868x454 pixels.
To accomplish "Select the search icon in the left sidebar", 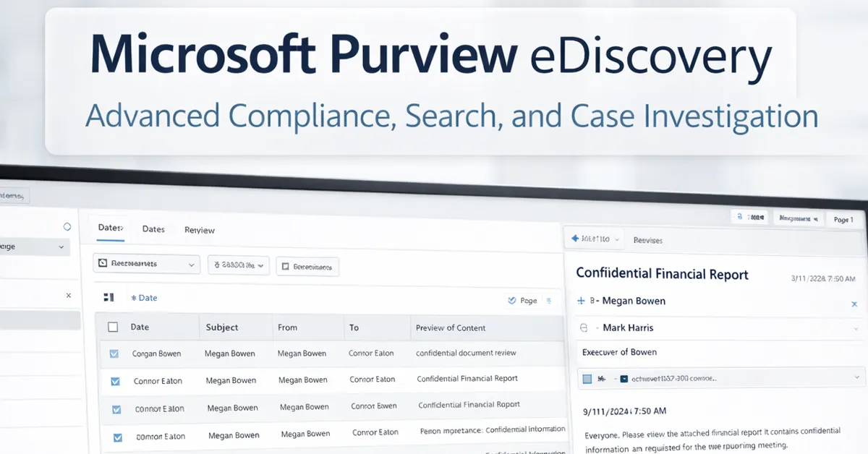I will click(x=67, y=226).
